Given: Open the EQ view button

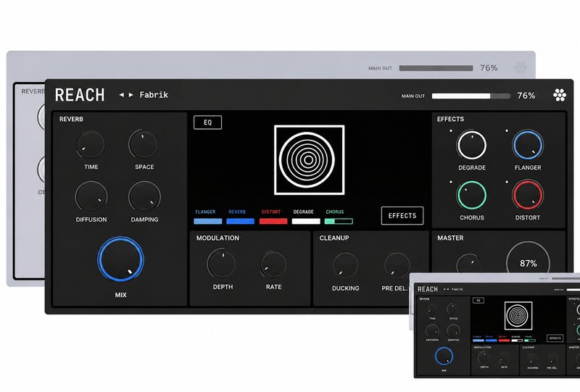Looking at the screenshot, I should [x=207, y=122].
